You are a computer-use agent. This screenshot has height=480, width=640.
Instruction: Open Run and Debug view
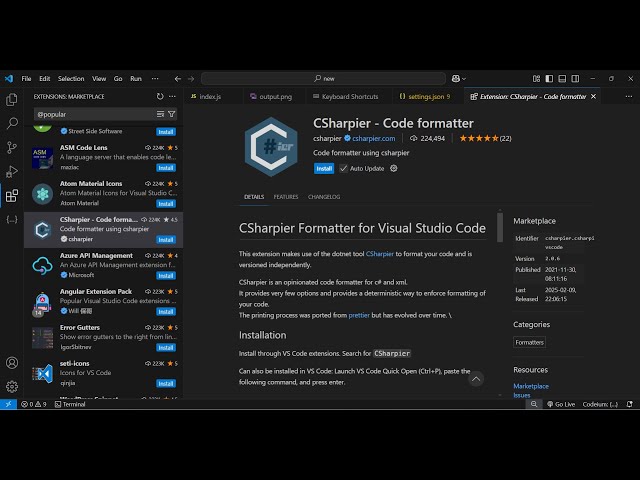[x=12, y=171]
